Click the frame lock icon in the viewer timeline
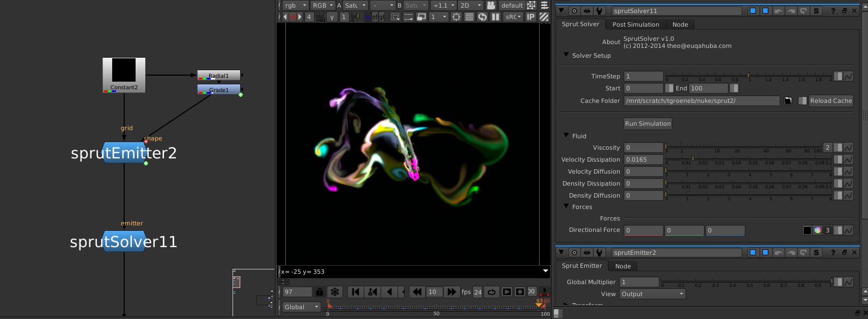The height and width of the screenshot is (319, 868). (320, 292)
